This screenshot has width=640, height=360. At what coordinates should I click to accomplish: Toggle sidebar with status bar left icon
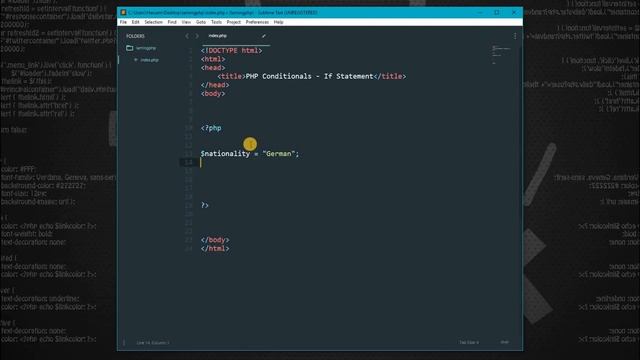(124, 342)
